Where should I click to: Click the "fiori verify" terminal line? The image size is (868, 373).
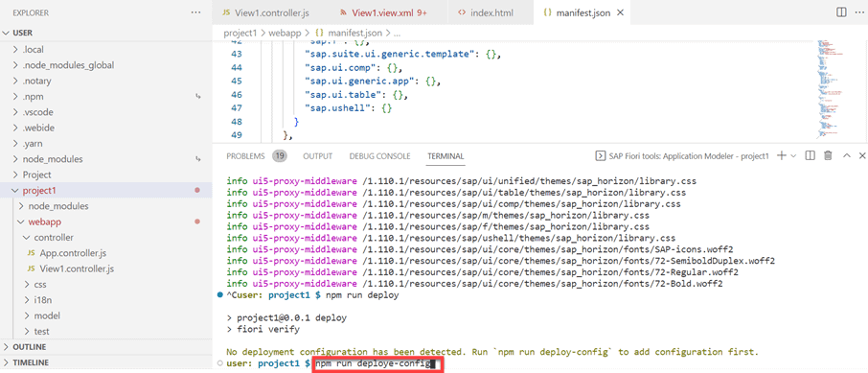pos(263,329)
